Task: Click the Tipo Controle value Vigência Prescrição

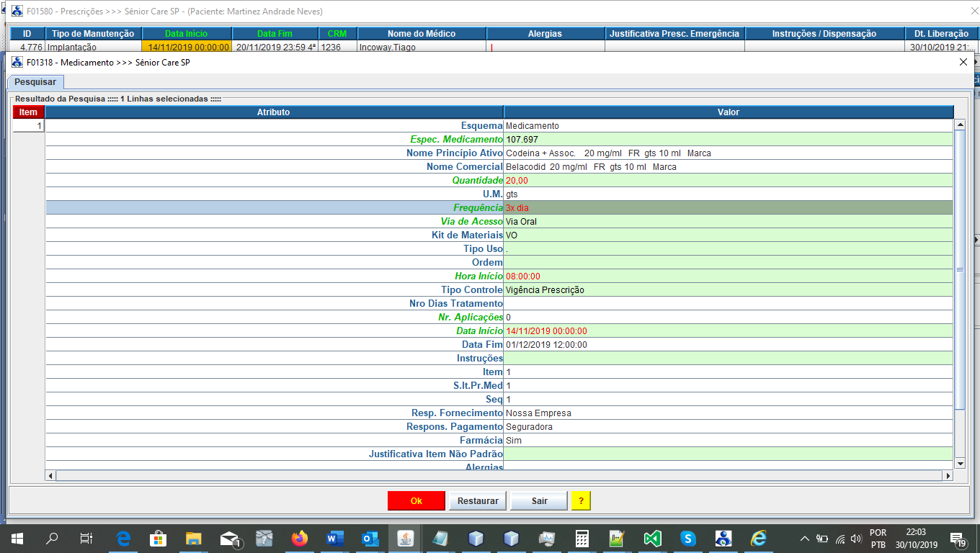Action: pos(729,290)
